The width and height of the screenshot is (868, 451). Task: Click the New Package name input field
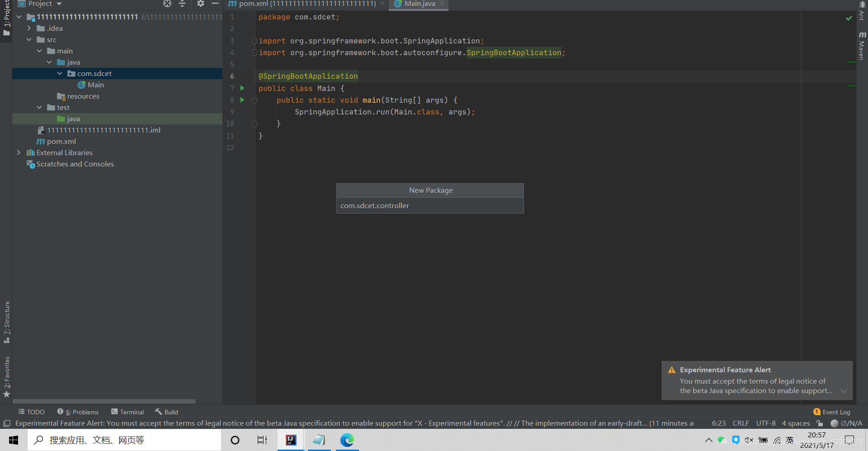click(430, 205)
